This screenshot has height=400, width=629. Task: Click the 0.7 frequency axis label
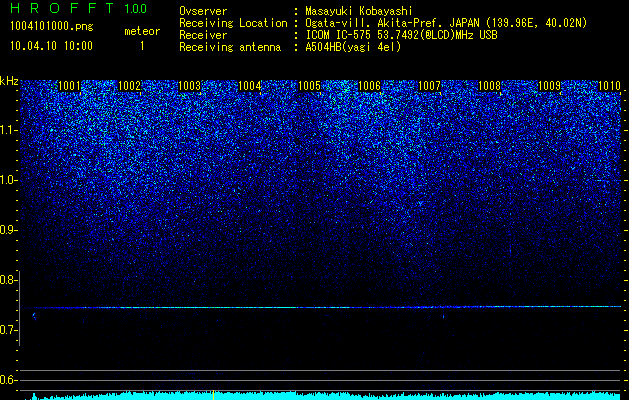9,330
